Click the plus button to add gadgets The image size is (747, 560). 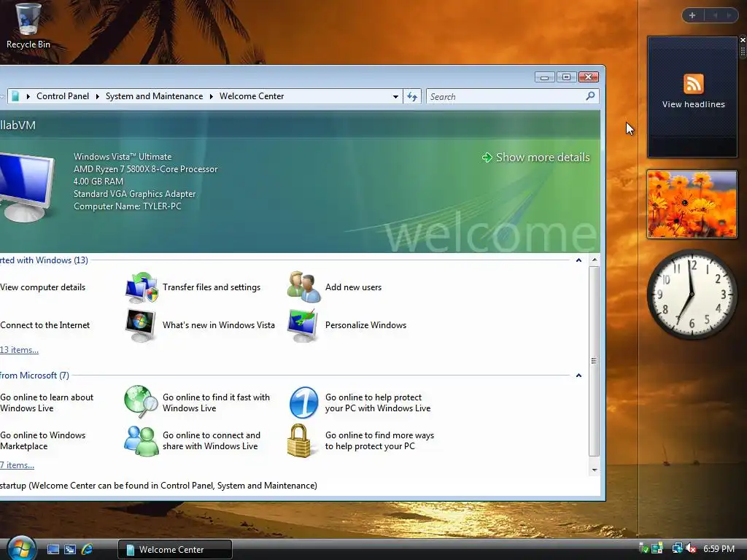tap(692, 15)
